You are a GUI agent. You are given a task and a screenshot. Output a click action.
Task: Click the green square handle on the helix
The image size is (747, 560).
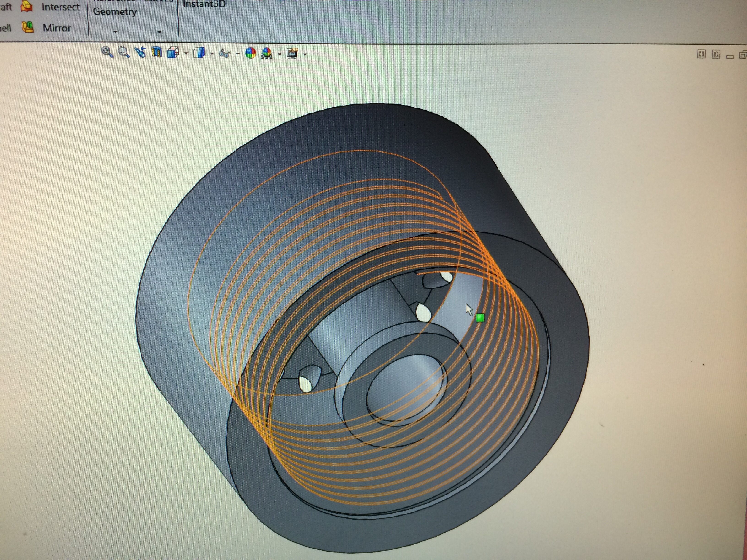(480, 318)
